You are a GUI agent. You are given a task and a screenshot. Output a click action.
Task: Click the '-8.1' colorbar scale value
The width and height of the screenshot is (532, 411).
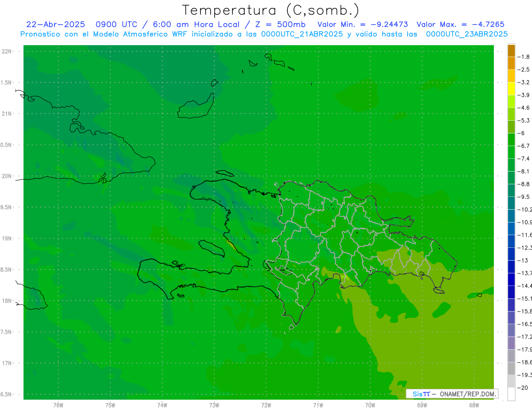point(524,172)
